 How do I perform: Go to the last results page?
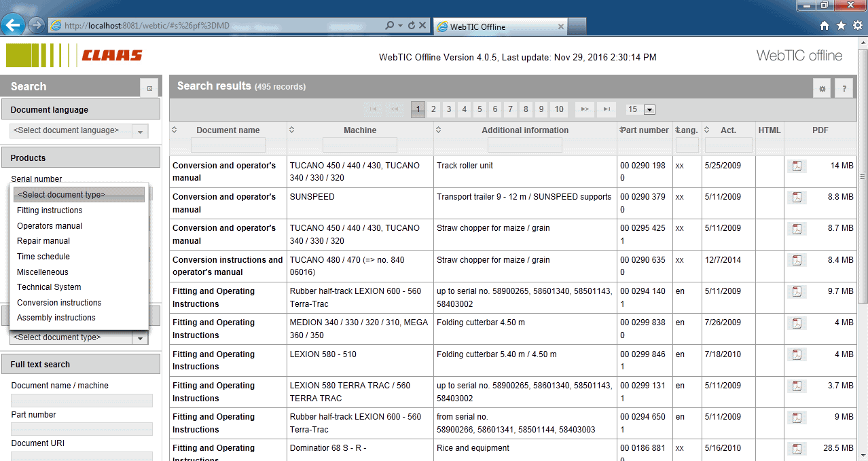606,109
